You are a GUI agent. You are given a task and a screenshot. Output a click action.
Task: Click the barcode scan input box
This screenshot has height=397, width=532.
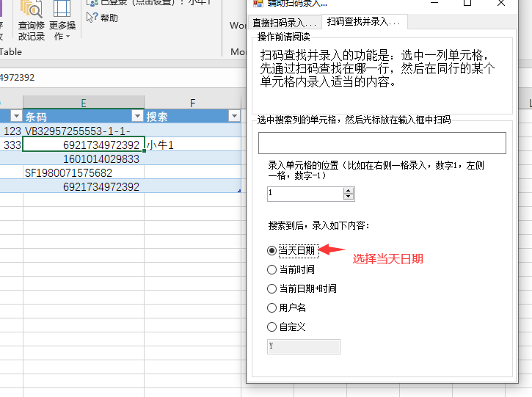coord(382,143)
